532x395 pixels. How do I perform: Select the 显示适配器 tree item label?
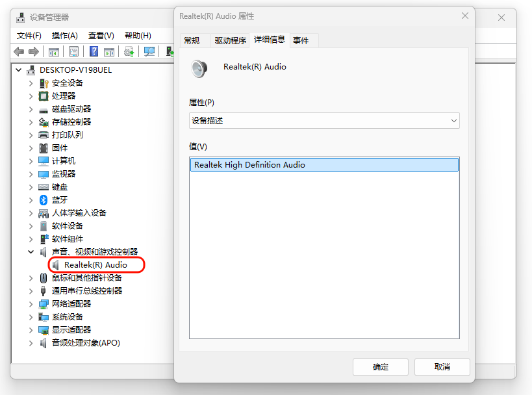pos(71,330)
